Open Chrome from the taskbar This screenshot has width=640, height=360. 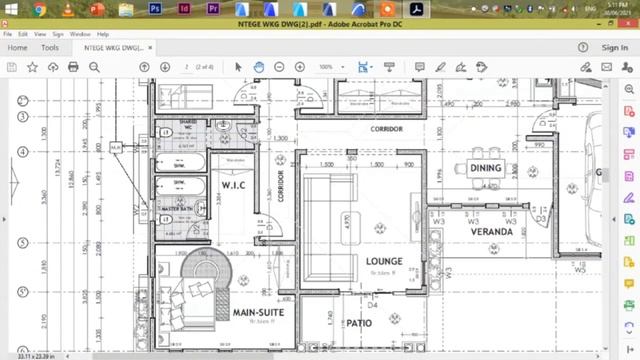[39, 9]
